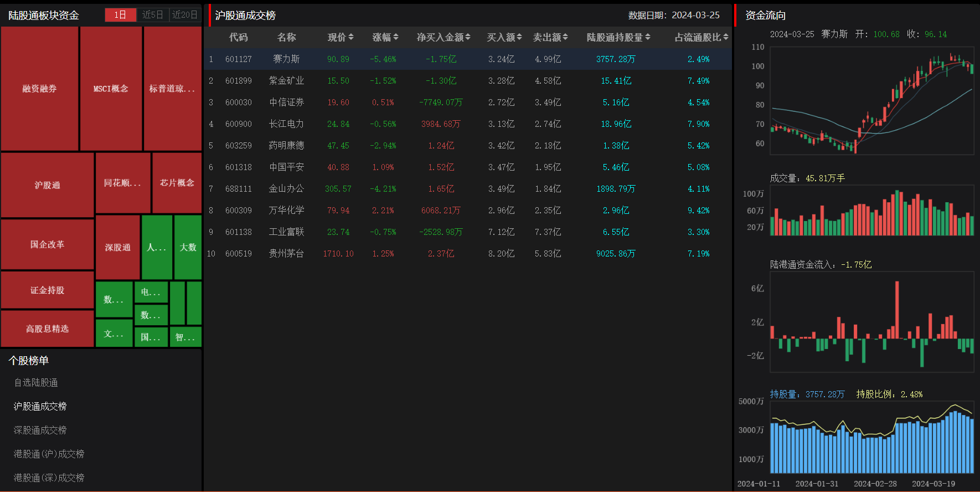Select the 金山办公 stock row

click(468, 188)
